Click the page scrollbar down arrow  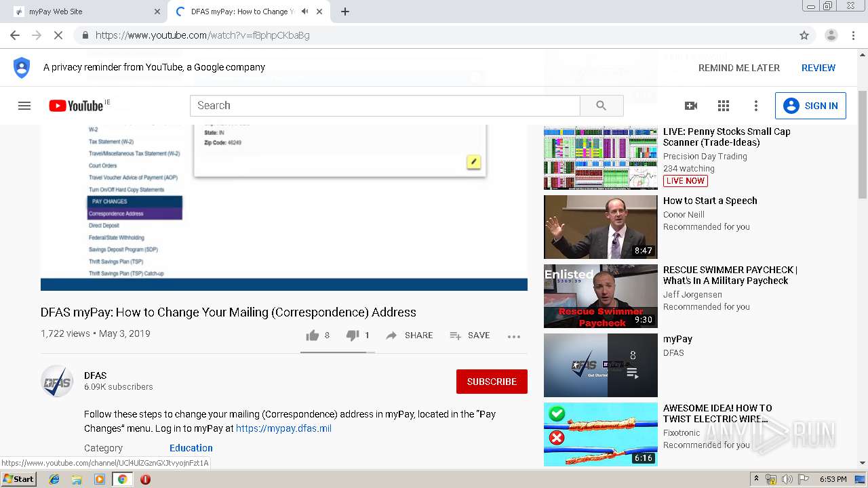(x=862, y=464)
